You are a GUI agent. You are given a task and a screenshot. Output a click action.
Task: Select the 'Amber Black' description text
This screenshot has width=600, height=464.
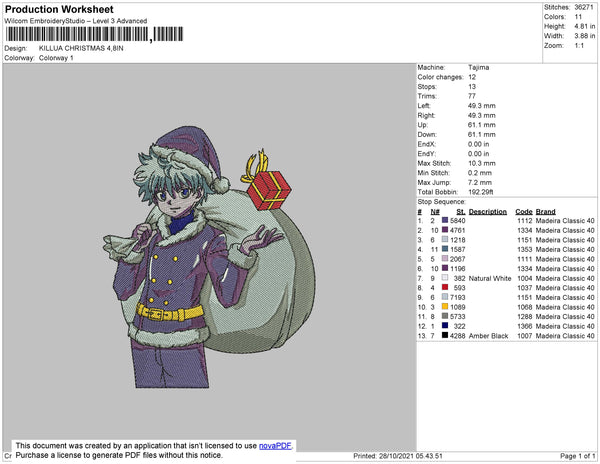click(x=488, y=336)
